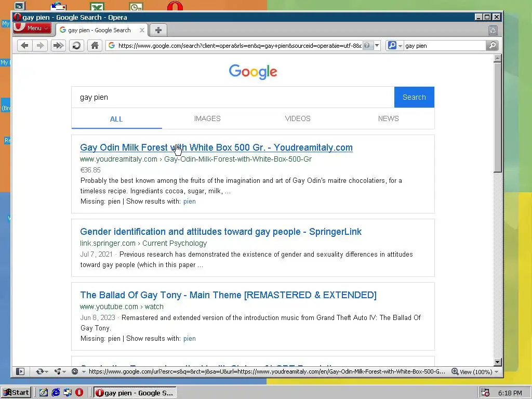Screen dimensions: 532x399
Task: Click the fast forward double-arrow button
Action: click(x=58, y=46)
